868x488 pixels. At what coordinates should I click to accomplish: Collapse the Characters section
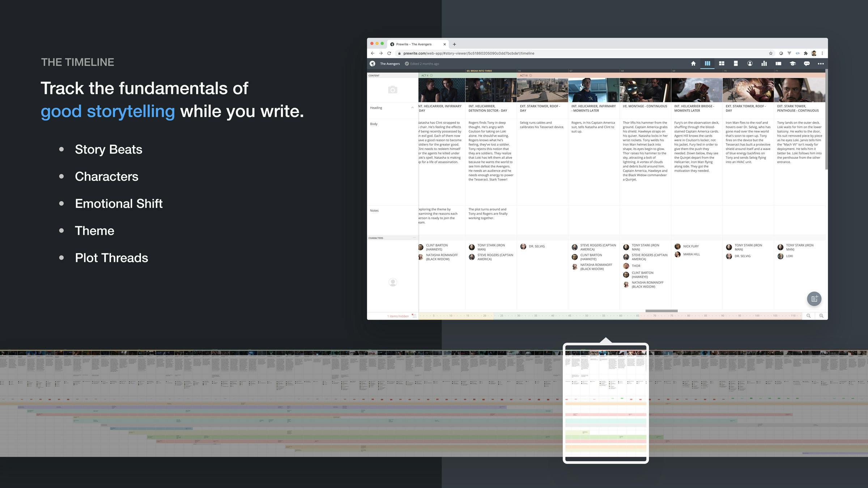pos(414,238)
